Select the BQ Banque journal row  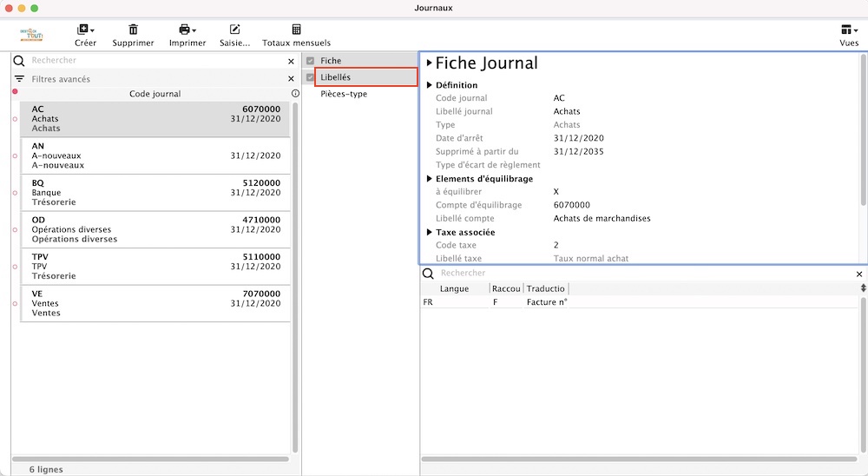(155, 193)
